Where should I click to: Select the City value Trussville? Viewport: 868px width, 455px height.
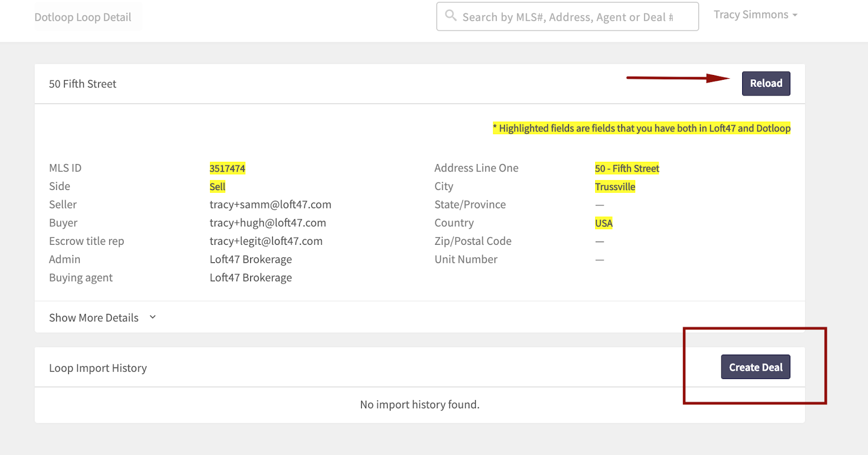(615, 187)
